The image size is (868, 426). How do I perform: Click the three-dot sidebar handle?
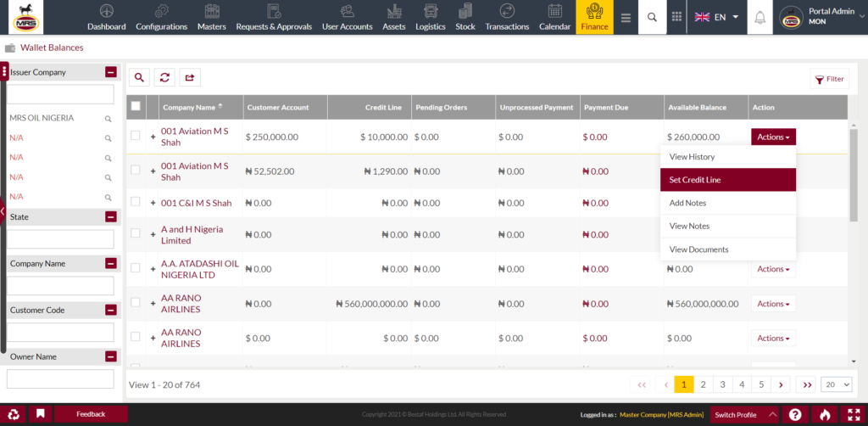pos(4,71)
